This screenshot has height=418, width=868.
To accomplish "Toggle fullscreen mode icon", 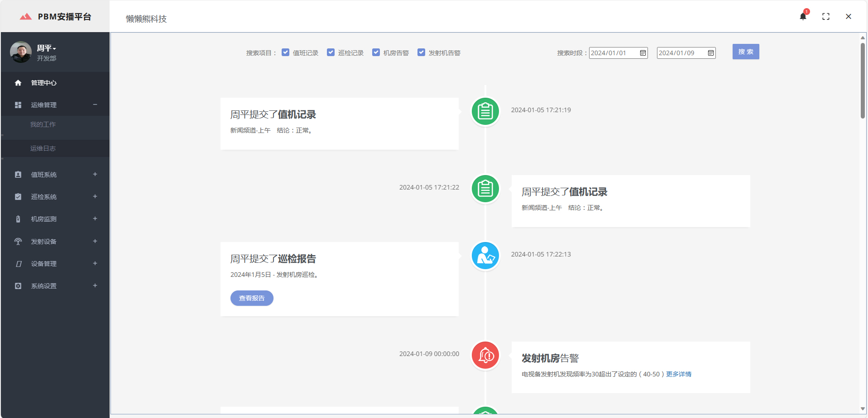I will coord(826,17).
